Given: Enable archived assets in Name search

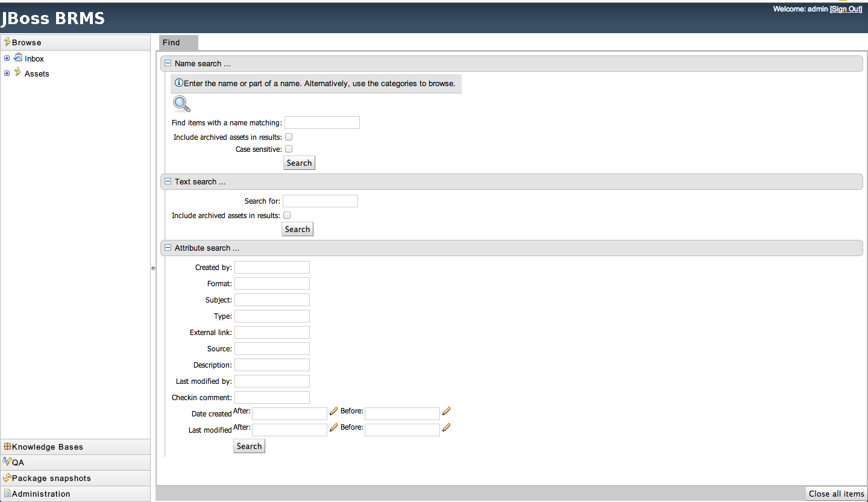Looking at the screenshot, I should 289,137.
